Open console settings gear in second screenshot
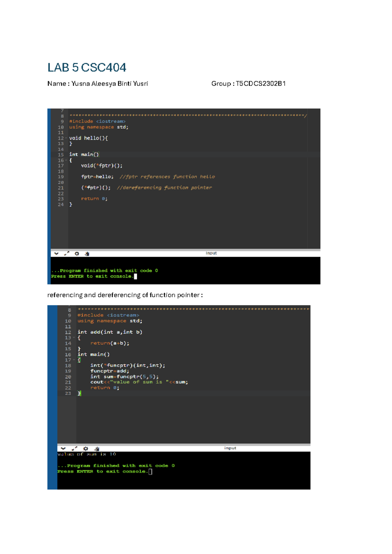This screenshot has height=554, width=392. click(x=86, y=448)
